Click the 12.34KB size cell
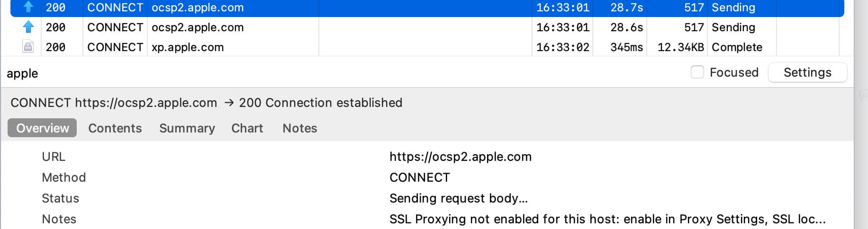Viewport: 868px width, 229px height. point(680,47)
